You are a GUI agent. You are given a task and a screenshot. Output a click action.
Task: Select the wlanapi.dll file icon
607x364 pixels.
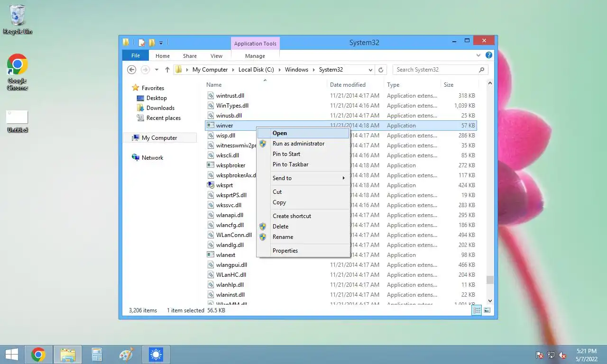click(211, 215)
